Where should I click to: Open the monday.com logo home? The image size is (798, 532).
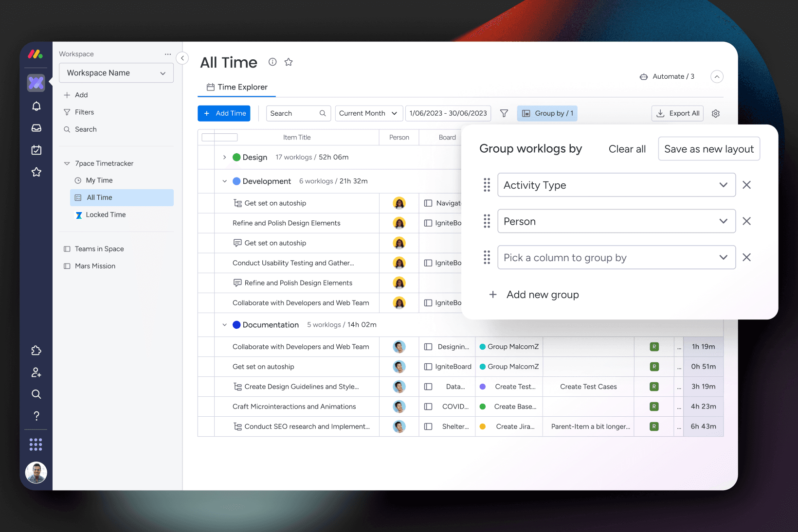pos(36,54)
